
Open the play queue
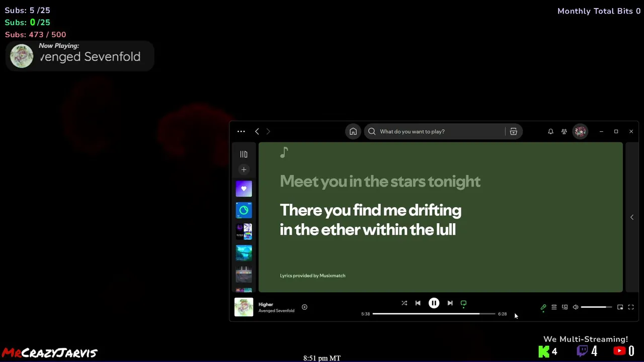(x=554, y=307)
